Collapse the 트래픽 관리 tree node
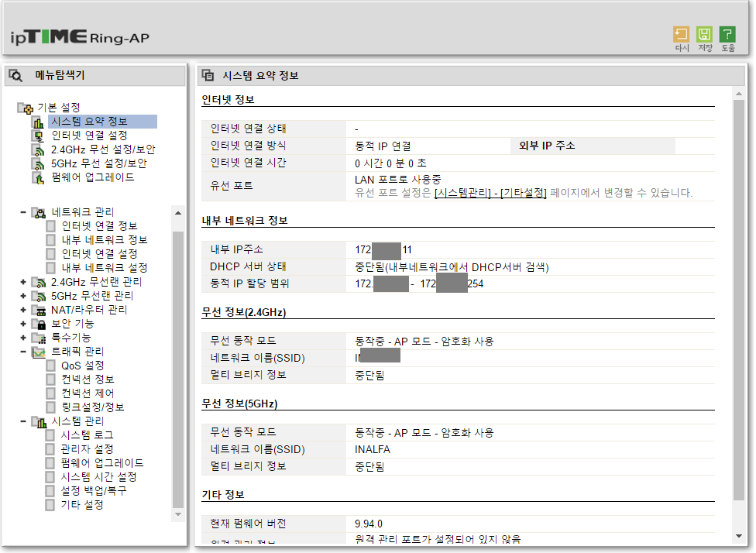This screenshot has width=756, height=553. 22,352
